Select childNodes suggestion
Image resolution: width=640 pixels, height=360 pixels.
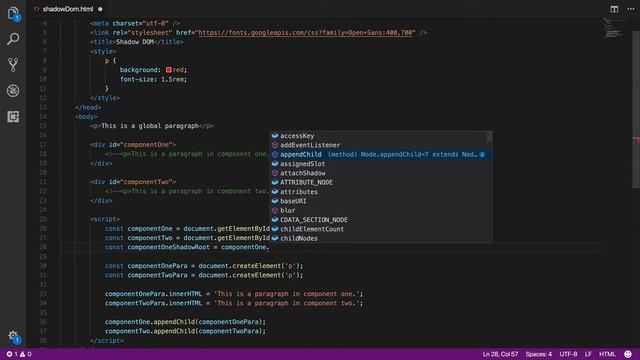pyautogui.click(x=380, y=238)
